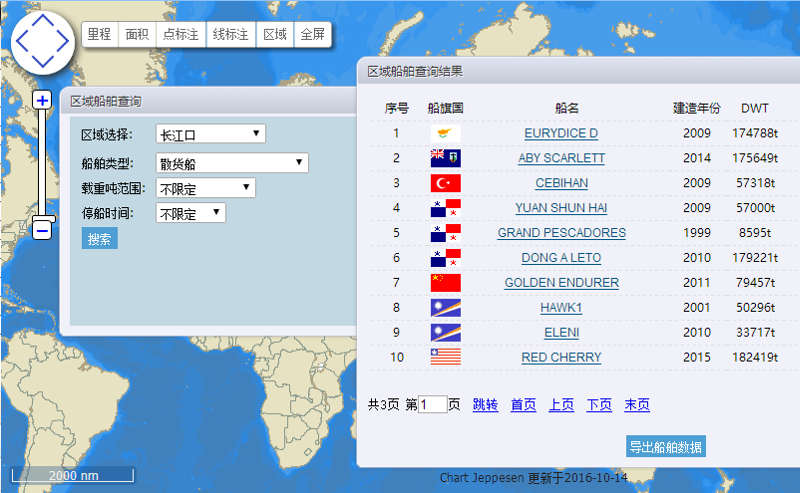Click the Turkey flag beside CEBIHAN
Screen dimensions: 800x493
[445, 183]
